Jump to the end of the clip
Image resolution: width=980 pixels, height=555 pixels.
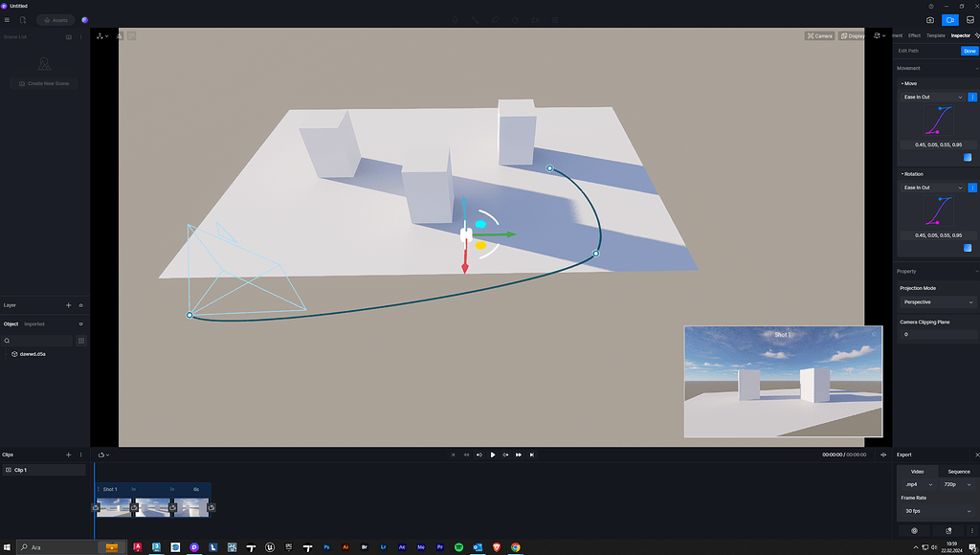click(532, 455)
